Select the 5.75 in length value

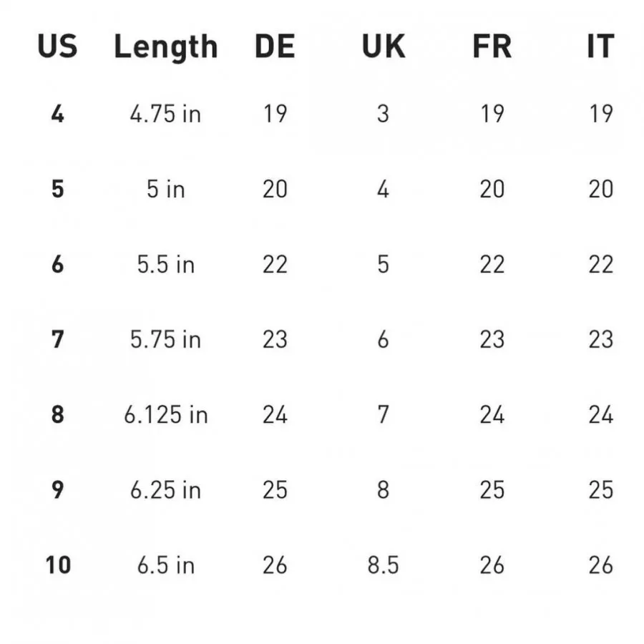[165, 339]
